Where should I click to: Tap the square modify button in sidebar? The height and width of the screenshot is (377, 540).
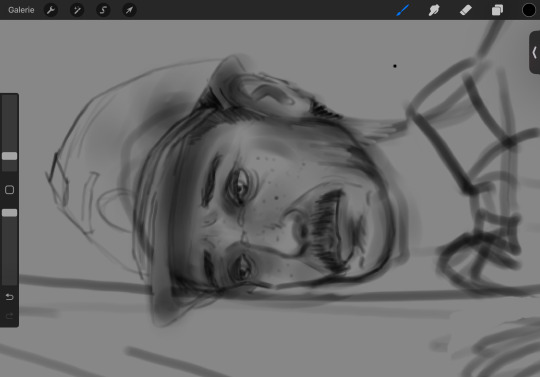coord(9,190)
